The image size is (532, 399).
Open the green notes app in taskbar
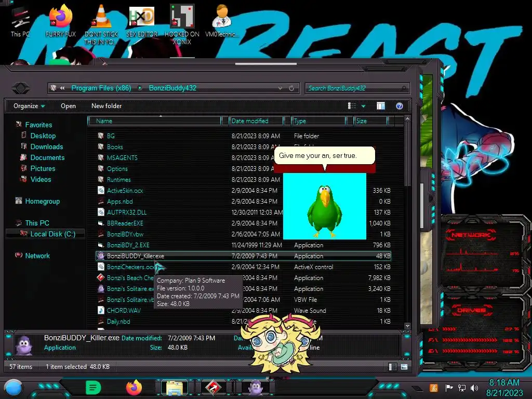93,388
